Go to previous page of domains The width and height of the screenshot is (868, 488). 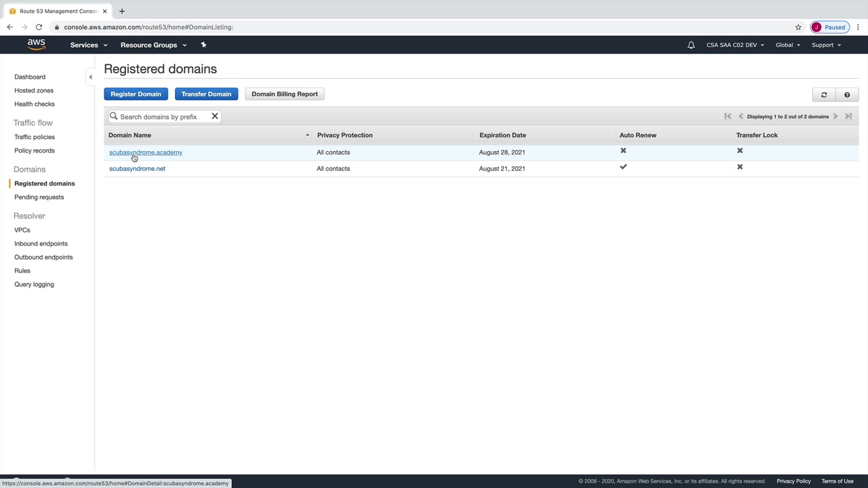pos(741,117)
